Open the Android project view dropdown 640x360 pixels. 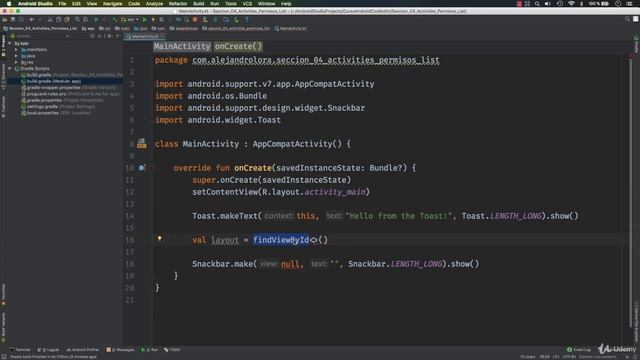[x=41, y=36]
